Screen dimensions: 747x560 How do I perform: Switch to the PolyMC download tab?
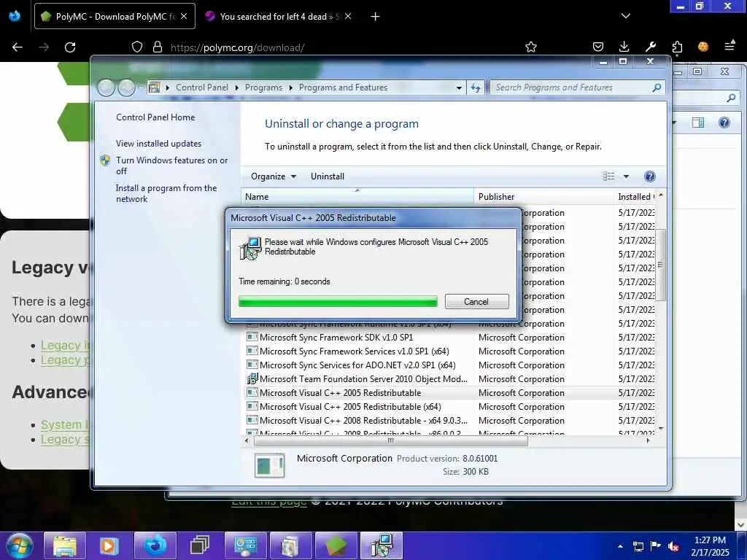[x=115, y=16]
